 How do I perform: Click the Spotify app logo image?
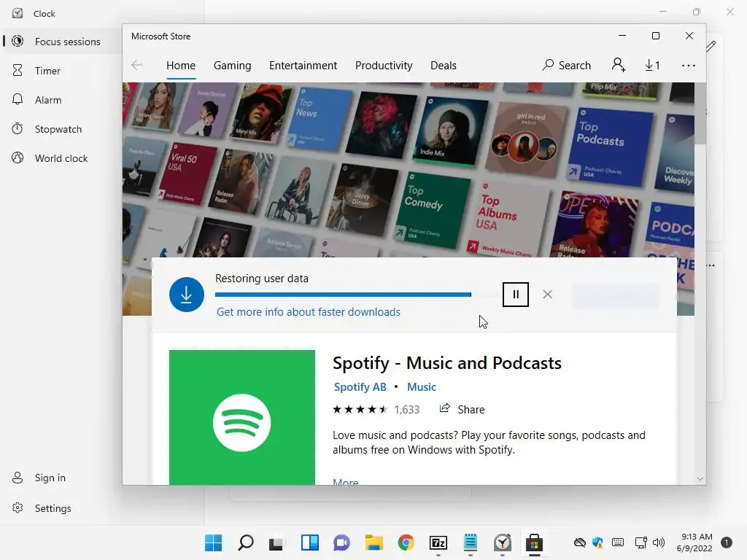[x=242, y=418]
